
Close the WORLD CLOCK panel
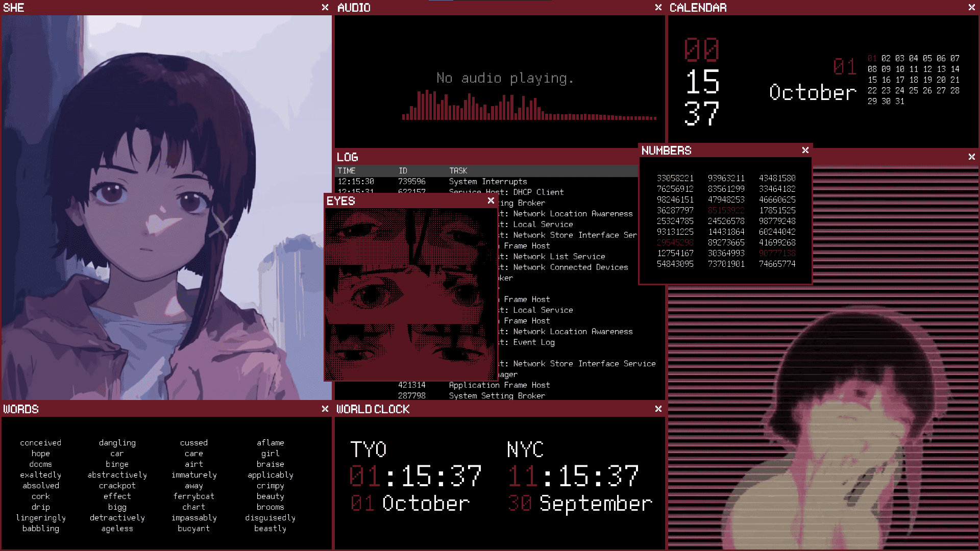point(658,409)
